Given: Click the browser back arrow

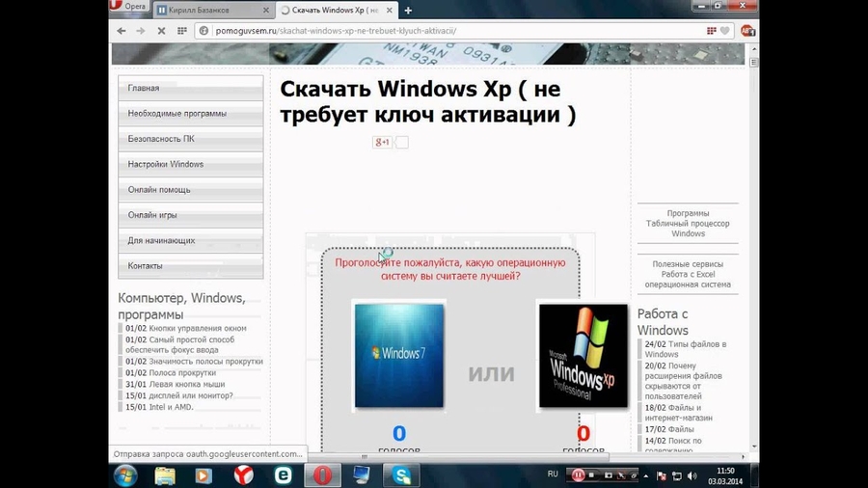Looking at the screenshot, I should pos(120,31).
